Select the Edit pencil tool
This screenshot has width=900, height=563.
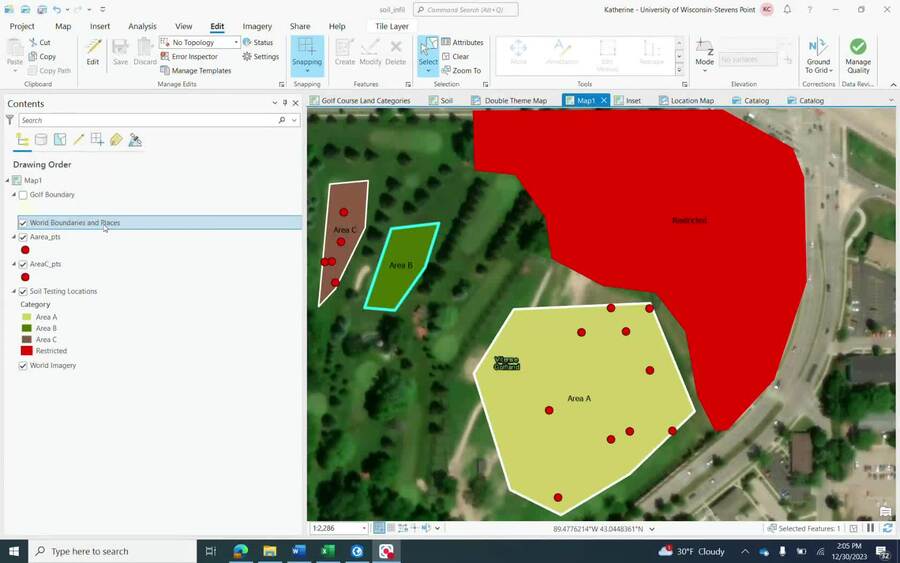[93, 51]
